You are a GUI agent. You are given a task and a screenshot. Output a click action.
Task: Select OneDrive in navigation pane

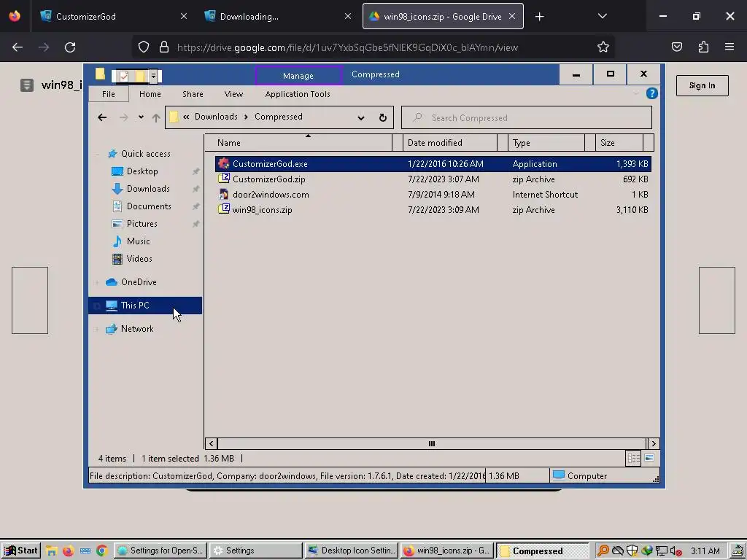coord(138,282)
